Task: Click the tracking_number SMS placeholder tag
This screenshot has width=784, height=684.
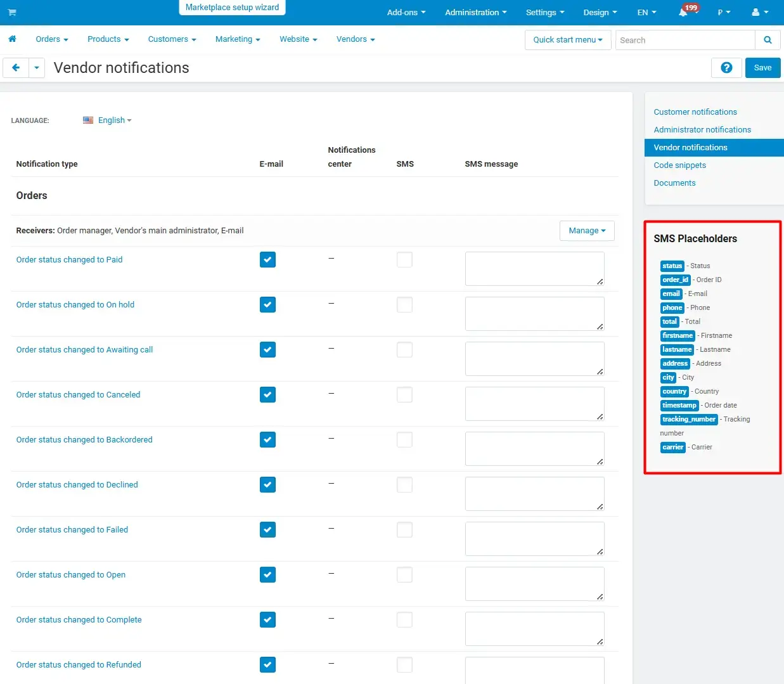Action: coord(689,420)
